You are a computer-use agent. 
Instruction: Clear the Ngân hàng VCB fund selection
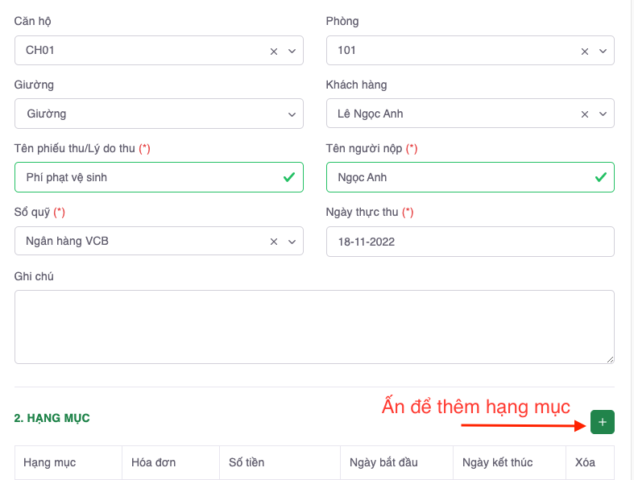click(x=274, y=241)
